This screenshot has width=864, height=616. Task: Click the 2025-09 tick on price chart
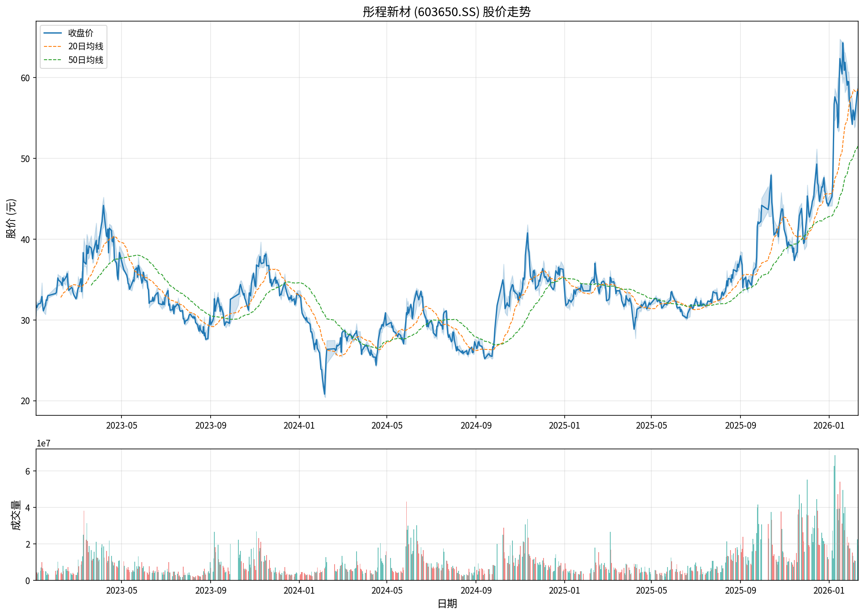[740, 426]
